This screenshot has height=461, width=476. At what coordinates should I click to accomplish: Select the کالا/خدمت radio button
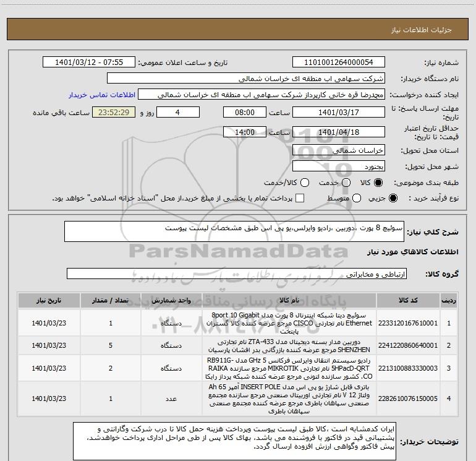(305, 183)
